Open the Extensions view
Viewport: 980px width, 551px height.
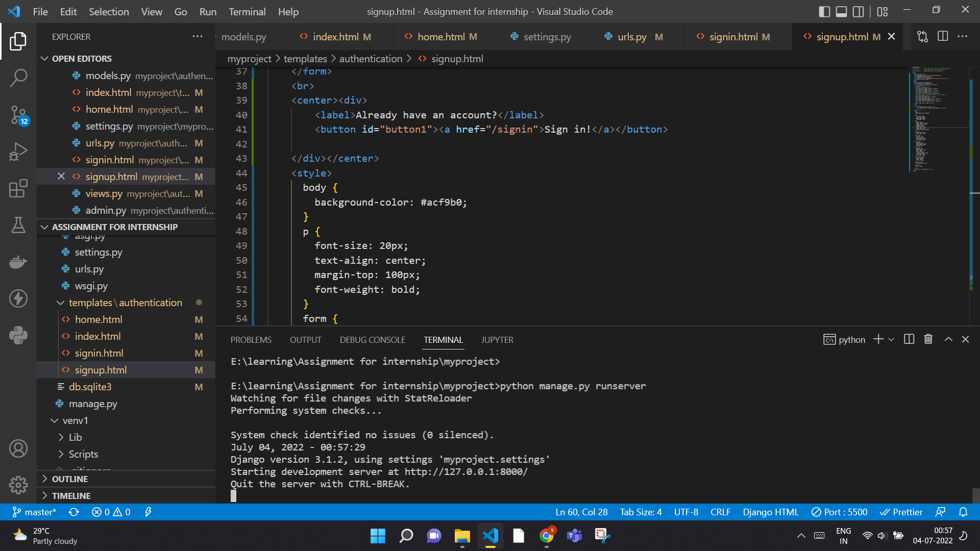[18, 189]
